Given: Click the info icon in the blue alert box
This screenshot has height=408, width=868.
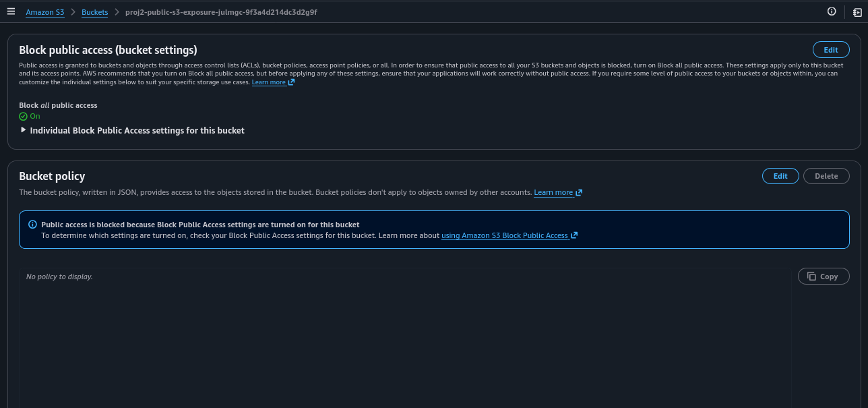Looking at the screenshot, I should pos(32,225).
